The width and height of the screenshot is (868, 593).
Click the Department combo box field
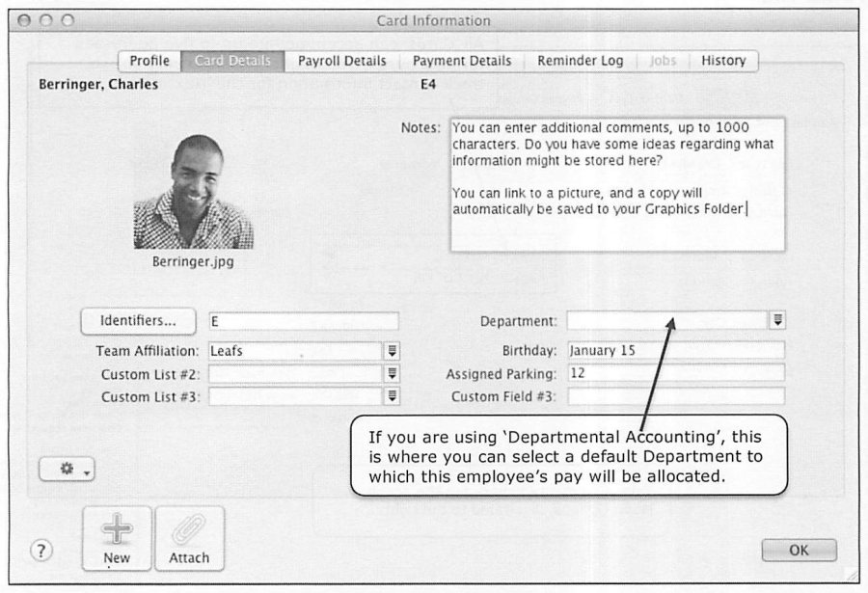pyautogui.click(x=667, y=320)
